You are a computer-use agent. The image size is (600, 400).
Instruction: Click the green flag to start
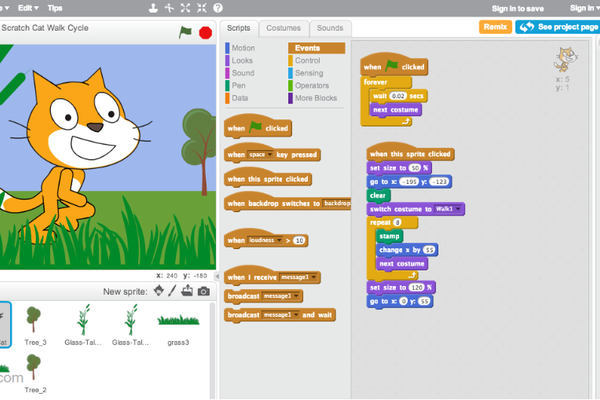[x=185, y=32]
